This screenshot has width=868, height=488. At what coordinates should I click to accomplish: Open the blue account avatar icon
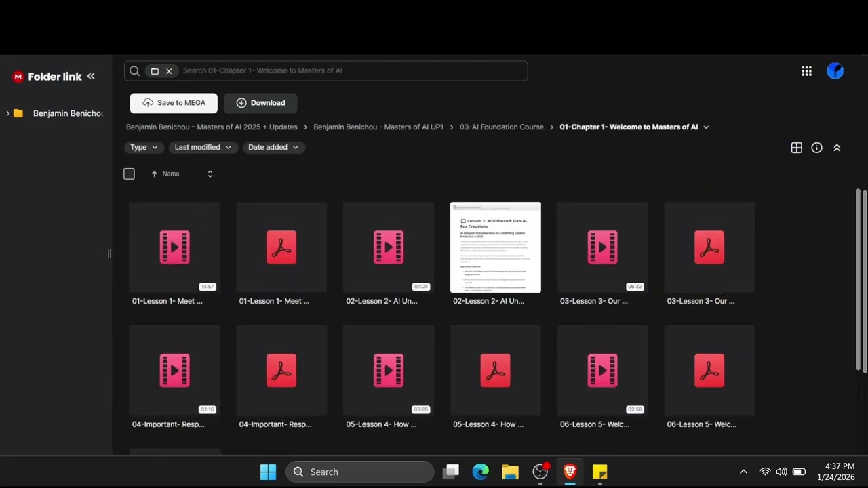(835, 71)
